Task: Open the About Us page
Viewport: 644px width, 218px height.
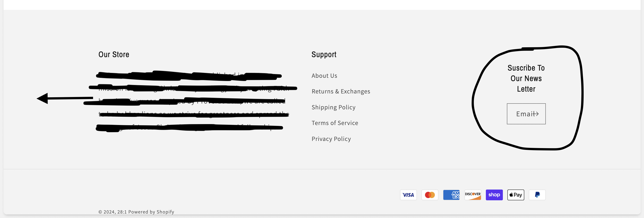Action: [x=324, y=76]
